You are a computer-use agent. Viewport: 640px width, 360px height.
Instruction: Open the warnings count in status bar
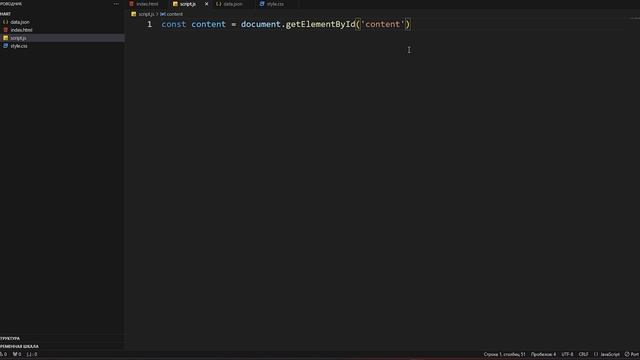pos(17,354)
